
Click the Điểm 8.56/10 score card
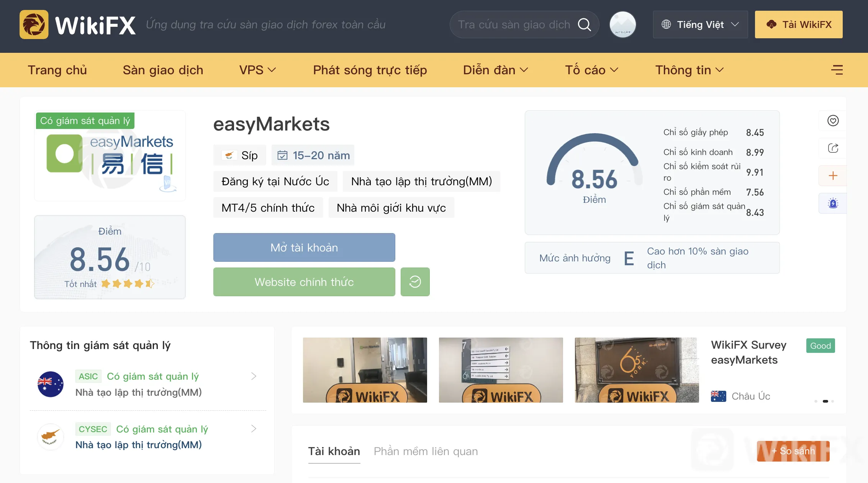click(x=110, y=257)
